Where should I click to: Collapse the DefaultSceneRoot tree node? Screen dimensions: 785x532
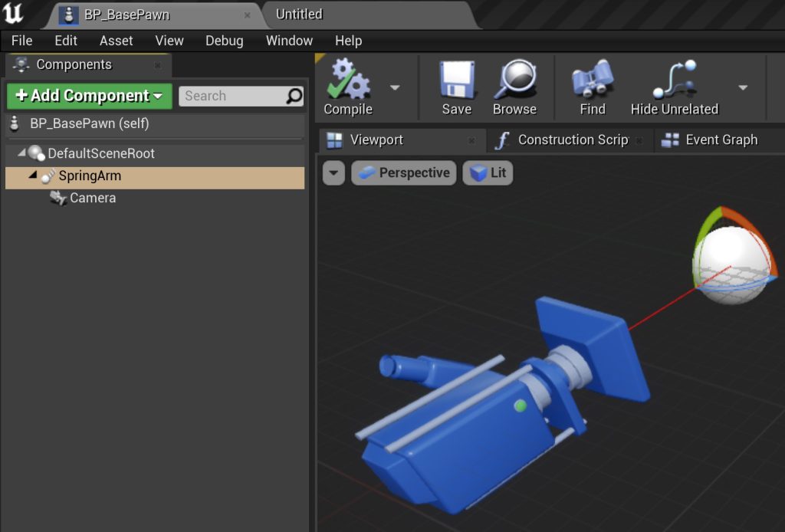point(21,153)
